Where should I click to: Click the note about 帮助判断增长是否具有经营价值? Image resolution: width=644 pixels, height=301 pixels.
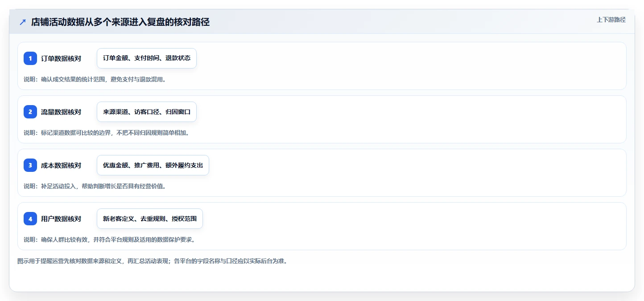(95, 186)
